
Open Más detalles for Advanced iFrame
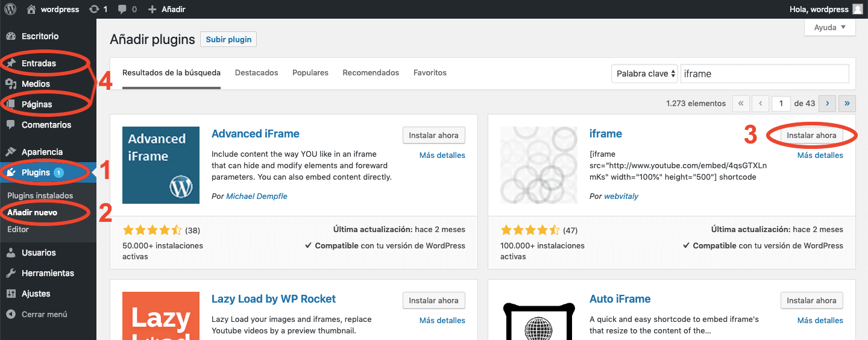coord(442,156)
